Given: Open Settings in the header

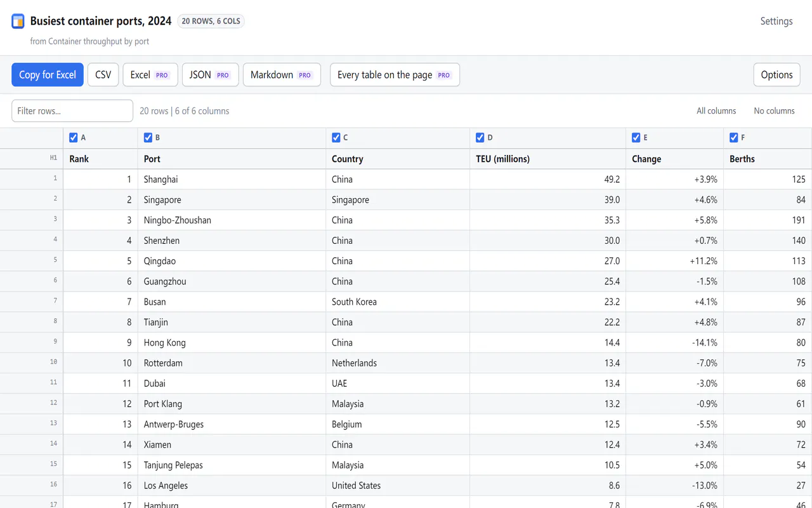Looking at the screenshot, I should tap(776, 21).
